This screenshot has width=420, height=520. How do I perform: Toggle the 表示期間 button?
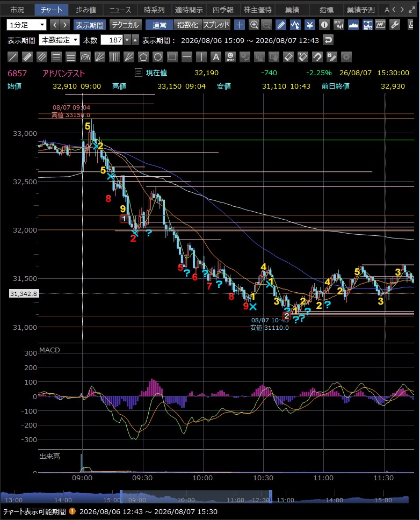[89, 25]
